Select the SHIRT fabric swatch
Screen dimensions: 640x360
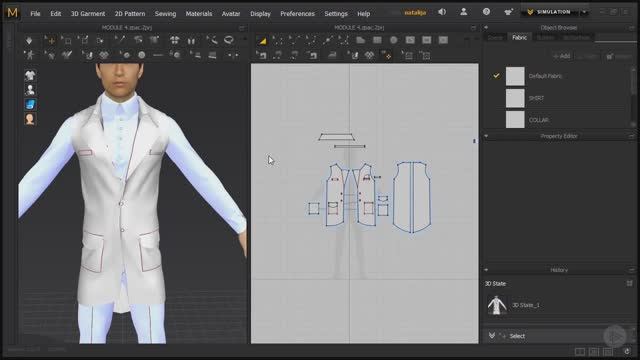[515, 98]
